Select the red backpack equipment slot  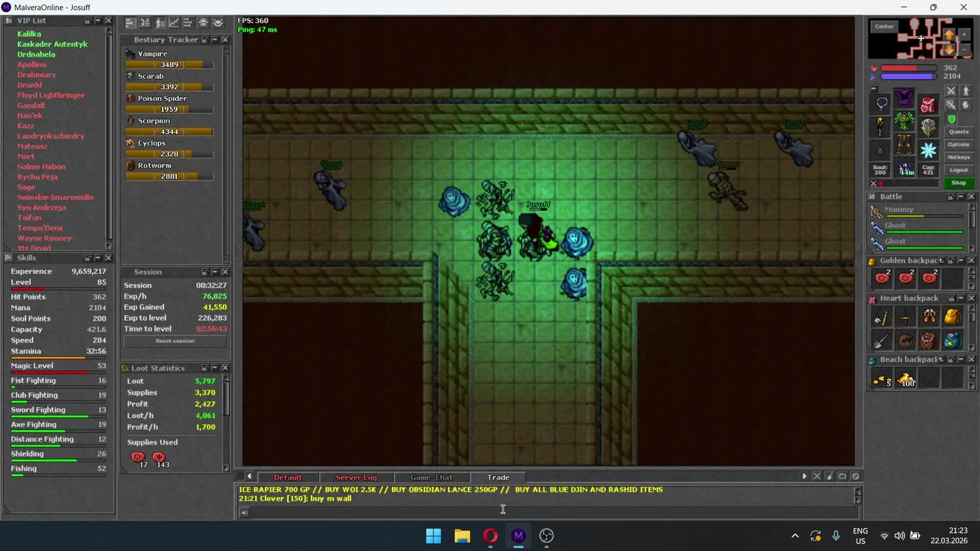[928, 105]
